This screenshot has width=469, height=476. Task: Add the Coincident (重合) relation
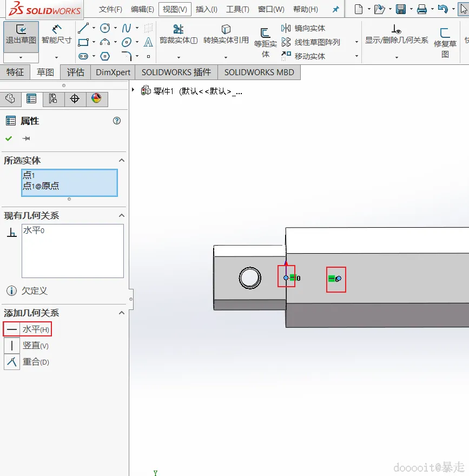click(x=27, y=362)
